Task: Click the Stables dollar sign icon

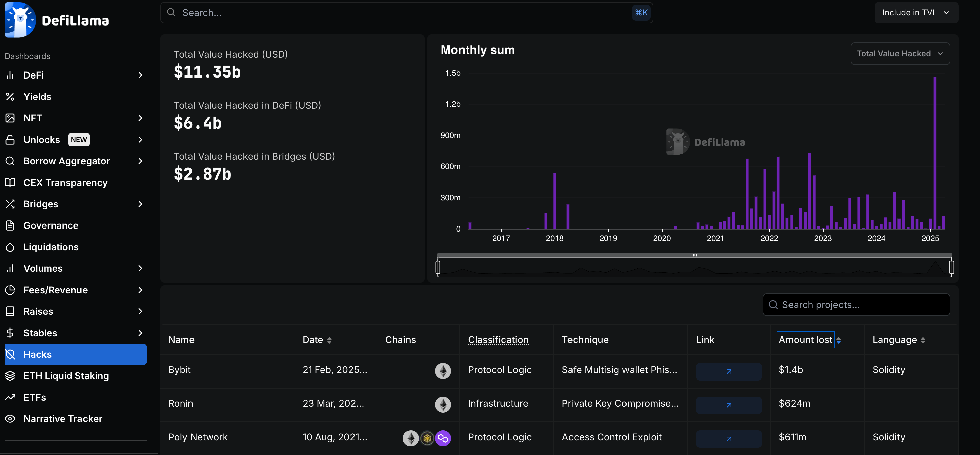Action: click(x=10, y=333)
